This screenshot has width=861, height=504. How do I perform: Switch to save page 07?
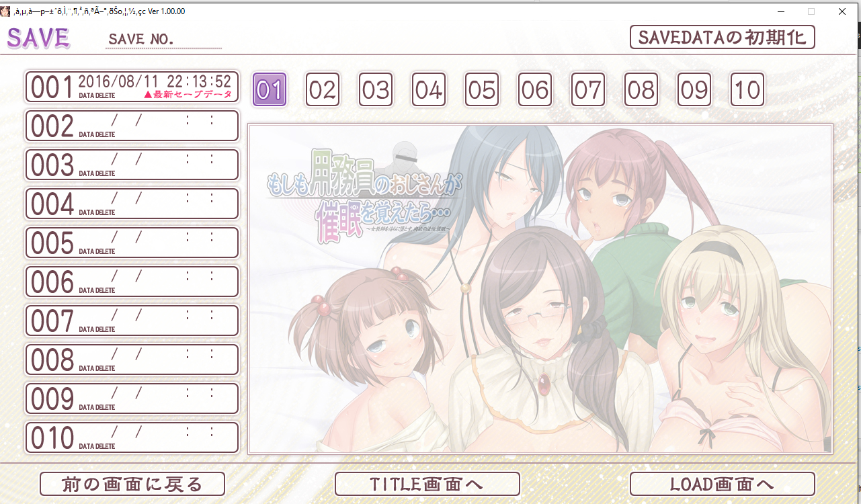[x=588, y=89]
